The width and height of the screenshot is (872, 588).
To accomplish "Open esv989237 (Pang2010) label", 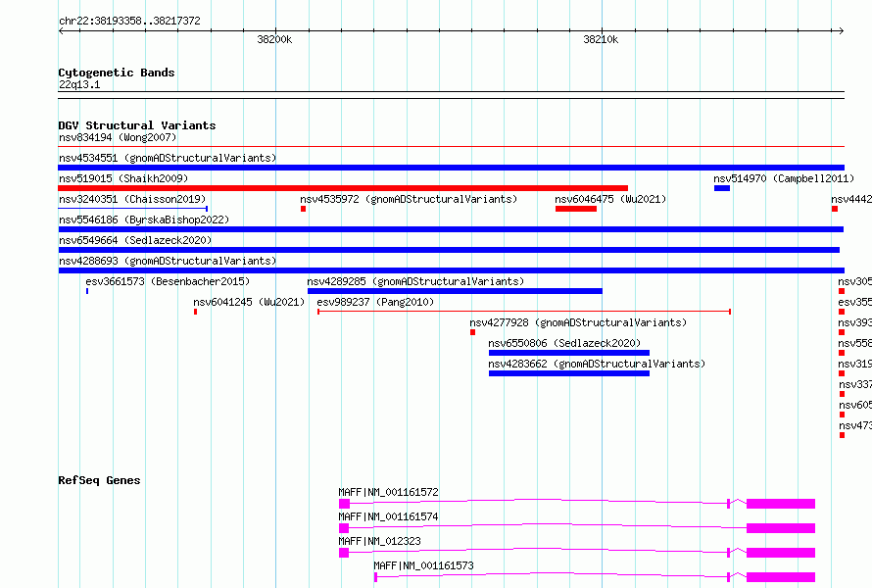I will 375,302.
